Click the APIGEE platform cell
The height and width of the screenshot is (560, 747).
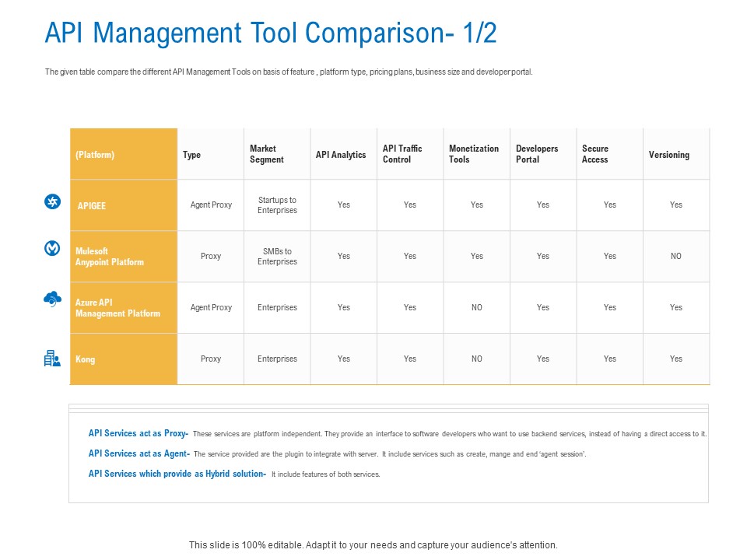tap(124, 205)
